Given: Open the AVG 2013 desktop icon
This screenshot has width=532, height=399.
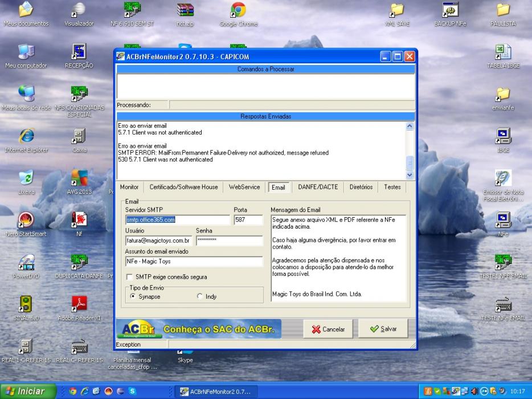Looking at the screenshot, I should tap(79, 182).
